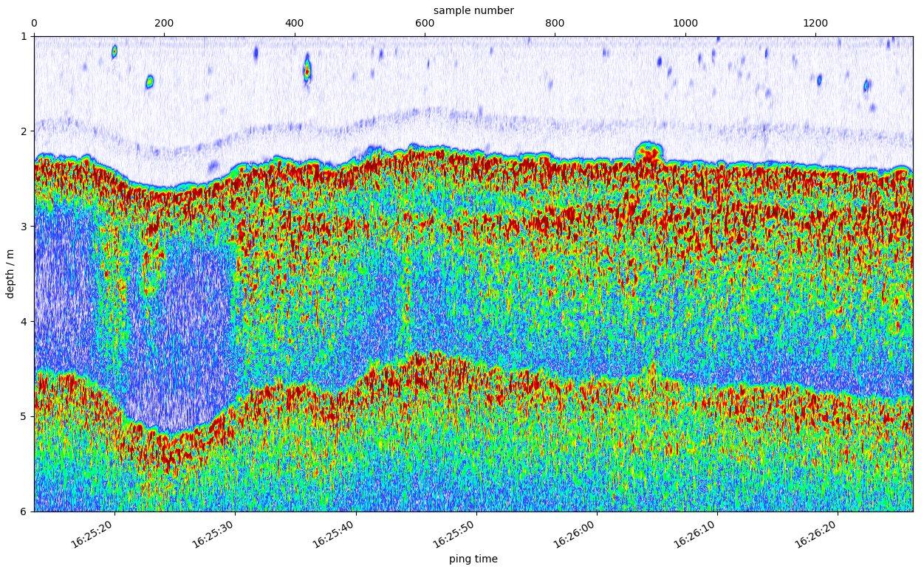The width and height of the screenshot is (924, 572).
Task: Click sample number tick 200
Action: click(164, 24)
